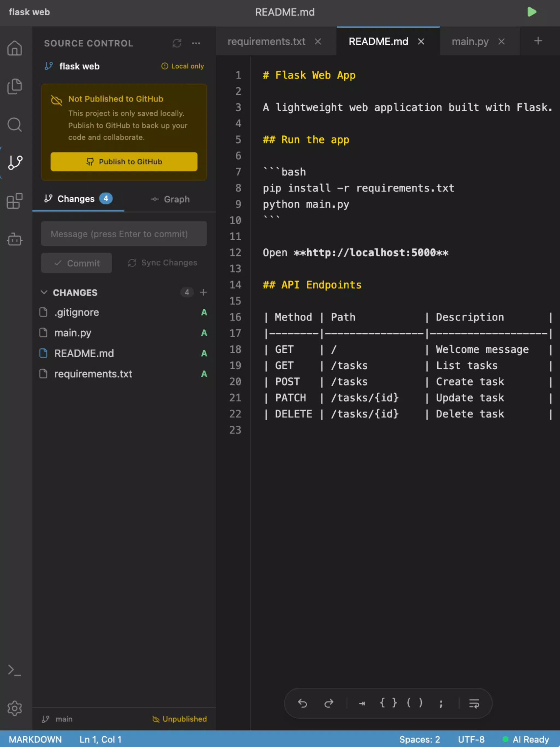Click the main branch indicator at panel bottom
This screenshot has width=560, height=747.
coord(57,719)
